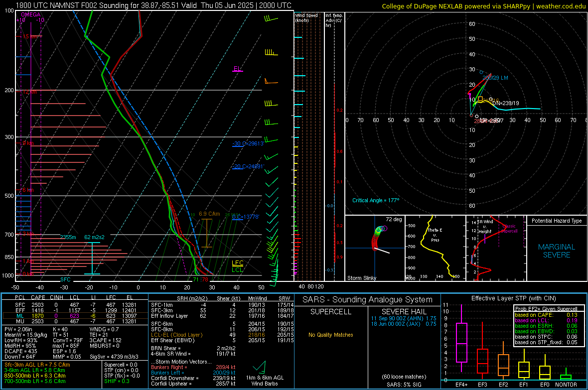Image resolution: width=588 pixels, height=390 pixels.
Task: Click the '6.9 C/km' lapse rate label
Action: pos(209,214)
